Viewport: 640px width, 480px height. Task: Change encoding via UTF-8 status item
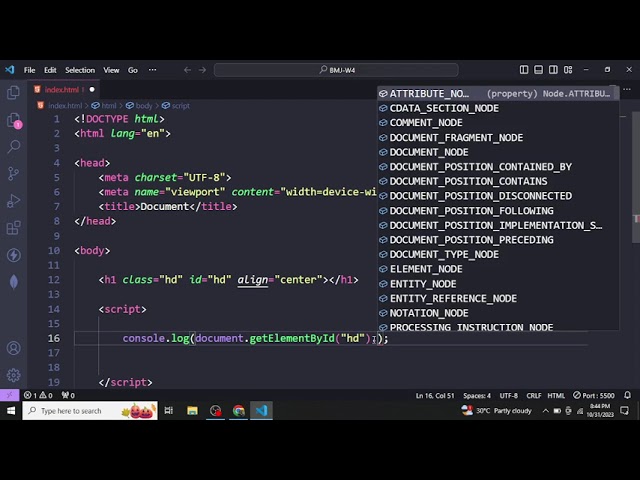(x=509, y=396)
